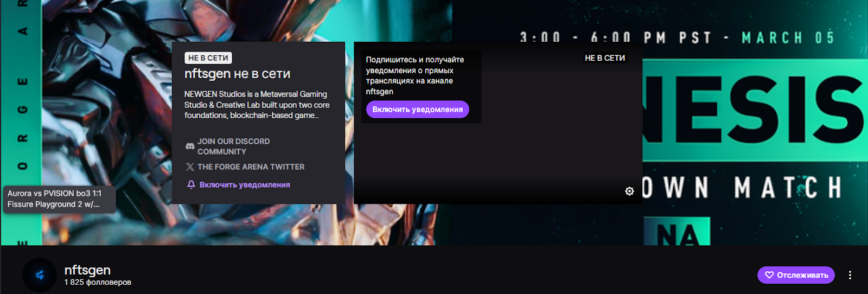Click the nftsgen не в сети heading
Viewport: 868px width, 294px height.
tap(237, 74)
